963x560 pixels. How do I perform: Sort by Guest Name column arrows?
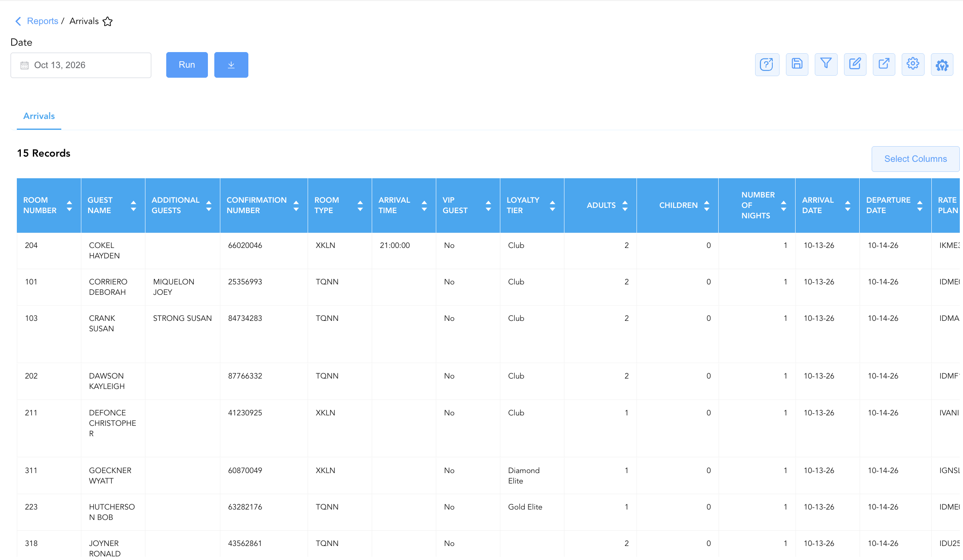pos(133,205)
